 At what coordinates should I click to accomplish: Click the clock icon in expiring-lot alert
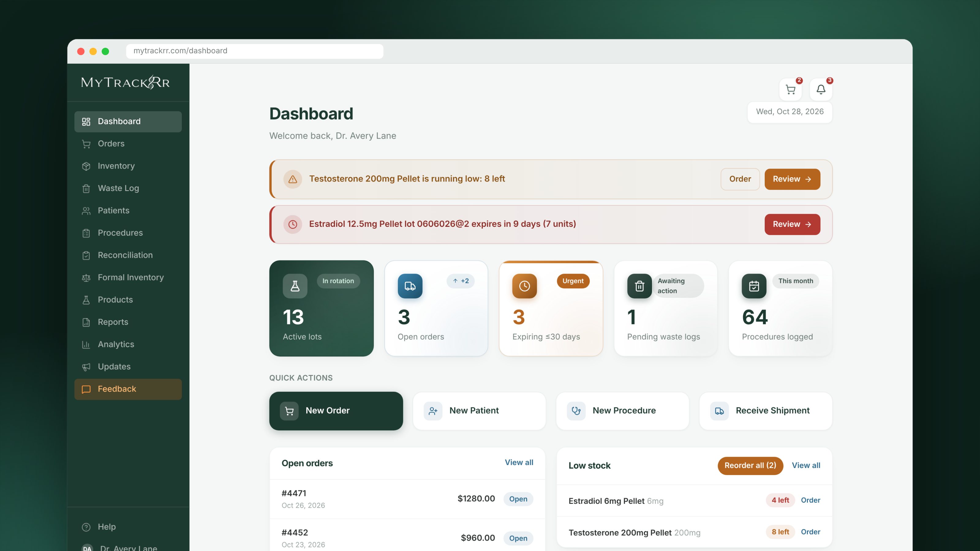(x=292, y=224)
